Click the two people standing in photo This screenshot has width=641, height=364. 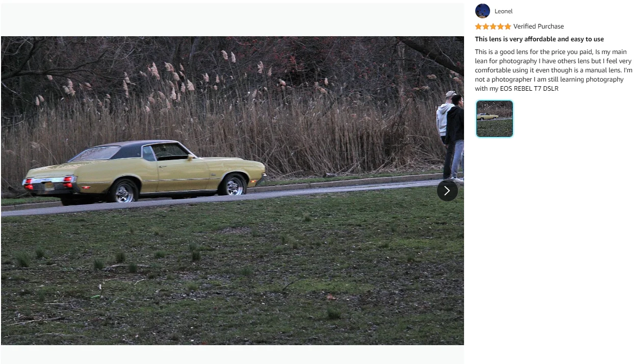pos(450,136)
